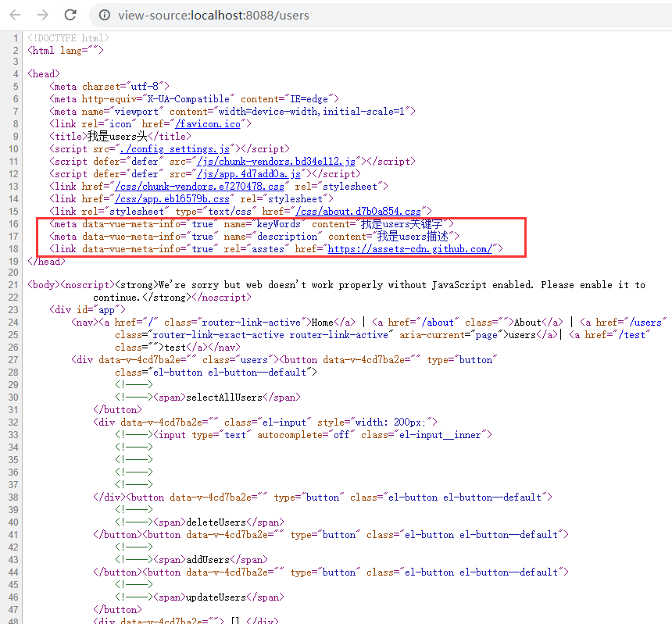Open the chunk-vendors.e7270478.css stylesheet link
Screen dimensions: 672x624
tap(199, 186)
